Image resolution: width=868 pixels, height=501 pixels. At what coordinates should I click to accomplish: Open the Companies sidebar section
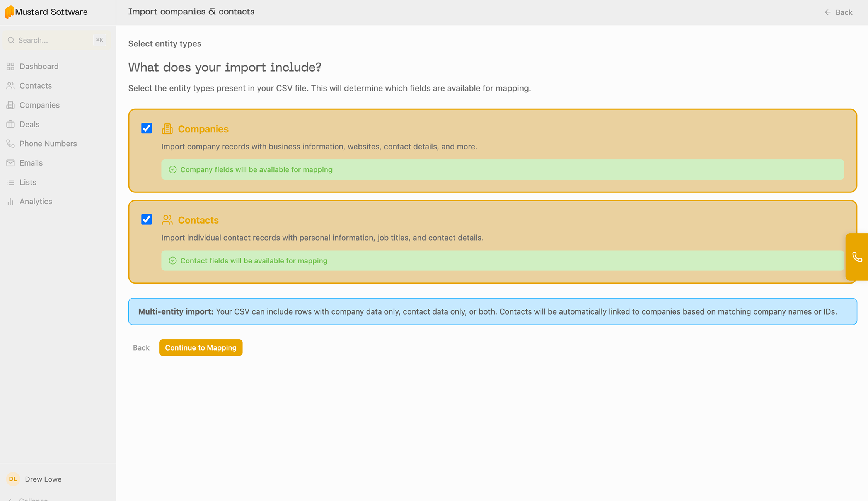[39, 105]
